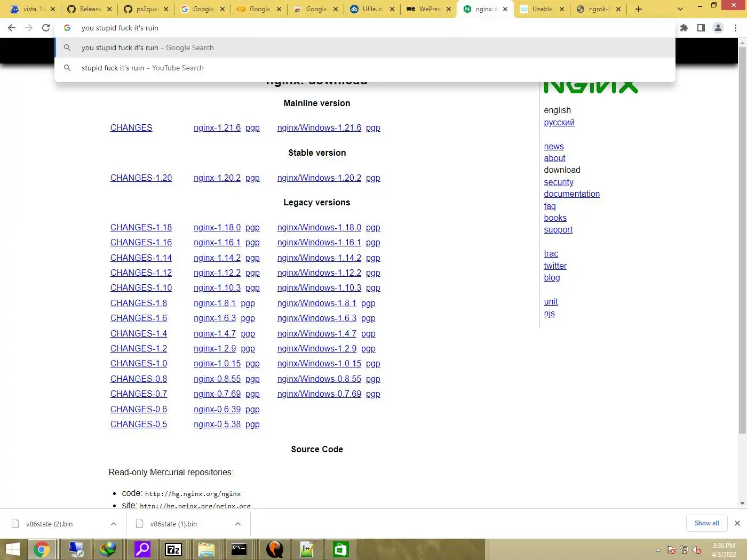Open the njs sidebar link
The height and width of the screenshot is (560, 747).
(x=549, y=313)
